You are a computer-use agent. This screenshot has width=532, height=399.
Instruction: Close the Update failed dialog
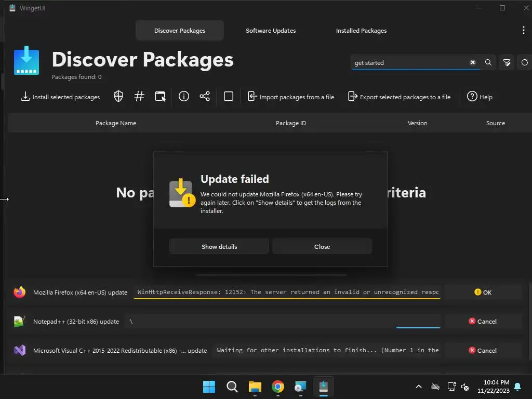322,247
